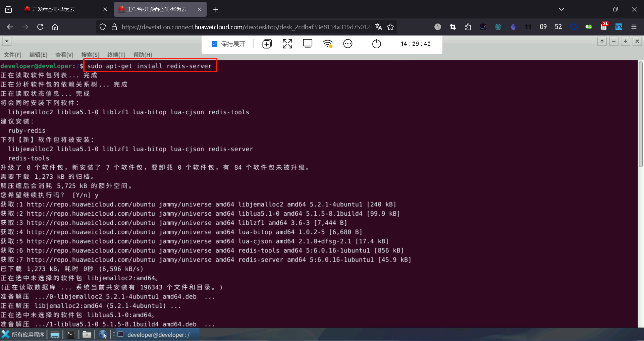Open the puzzle-piece extensions menu

468,27
